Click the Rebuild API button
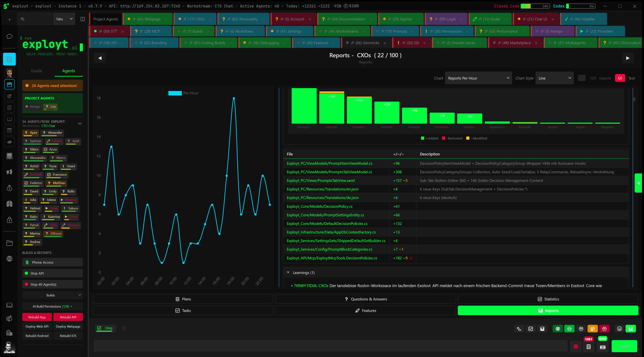The height and width of the screenshot is (357, 644). click(x=68, y=317)
